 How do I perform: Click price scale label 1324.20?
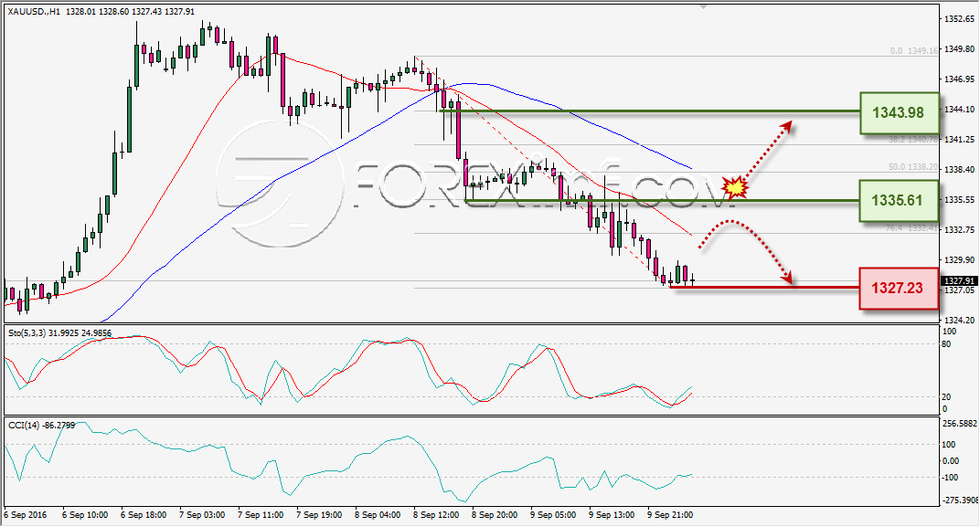coord(959,321)
